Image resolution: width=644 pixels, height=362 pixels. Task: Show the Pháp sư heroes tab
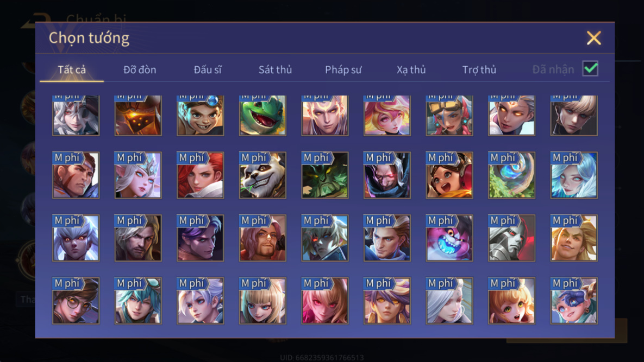[343, 69]
